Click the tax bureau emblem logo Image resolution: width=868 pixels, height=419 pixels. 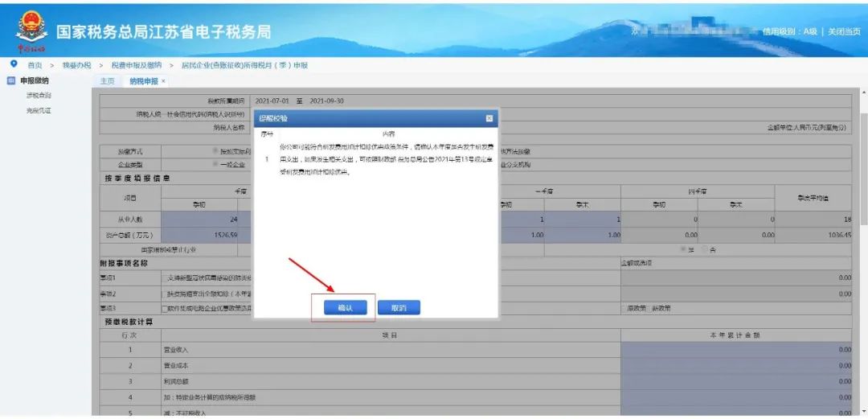(31, 30)
